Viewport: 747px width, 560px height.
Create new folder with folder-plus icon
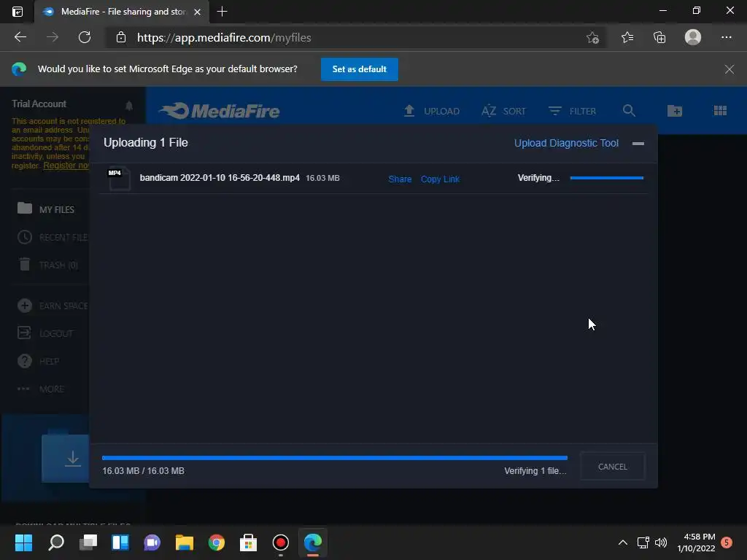click(675, 111)
